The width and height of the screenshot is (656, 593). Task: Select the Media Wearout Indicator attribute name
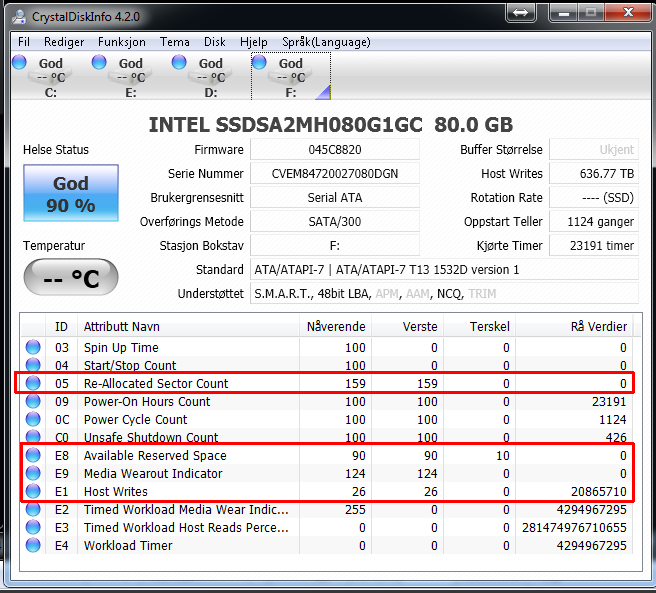[153, 473]
